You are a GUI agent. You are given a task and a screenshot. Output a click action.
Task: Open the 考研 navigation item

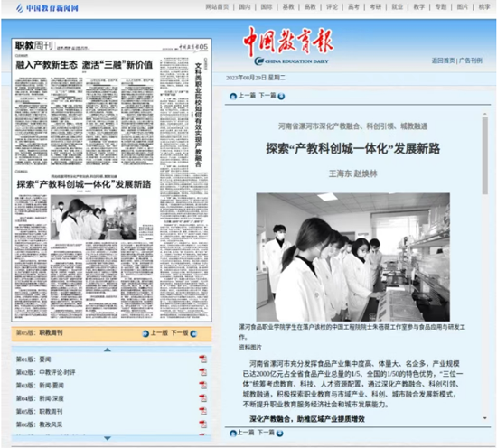tap(376, 6)
